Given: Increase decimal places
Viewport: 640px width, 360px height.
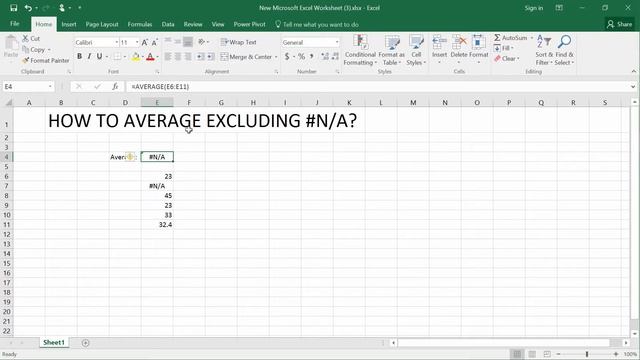Looking at the screenshot, I should pos(325,56).
